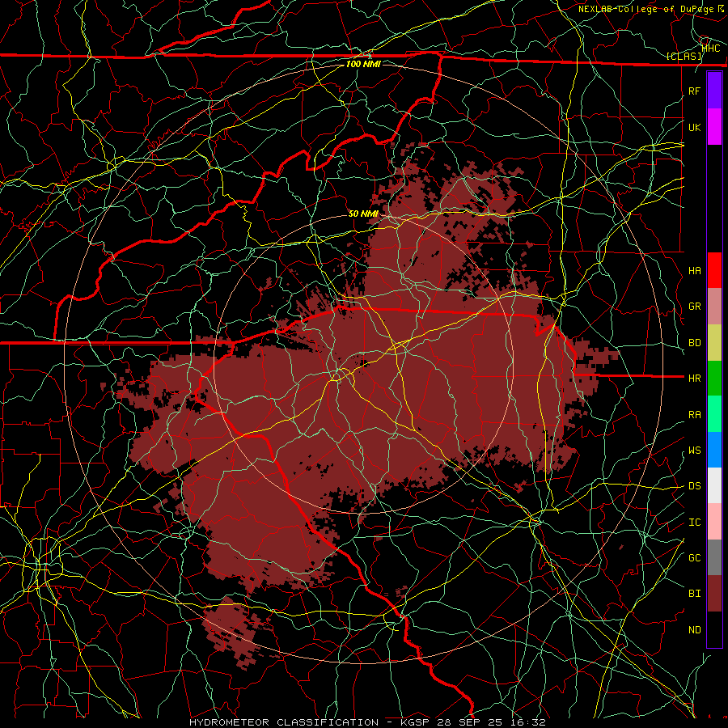Click the IC legend label
This screenshot has width=728, height=728.
(x=694, y=523)
